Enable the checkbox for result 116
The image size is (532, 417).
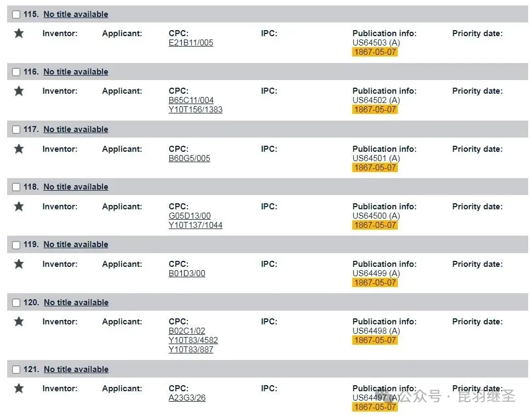pyautogui.click(x=16, y=72)
